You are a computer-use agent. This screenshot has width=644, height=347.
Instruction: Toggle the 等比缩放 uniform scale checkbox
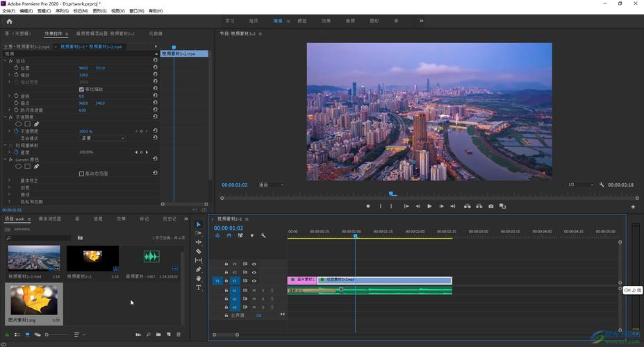point(81,89)
